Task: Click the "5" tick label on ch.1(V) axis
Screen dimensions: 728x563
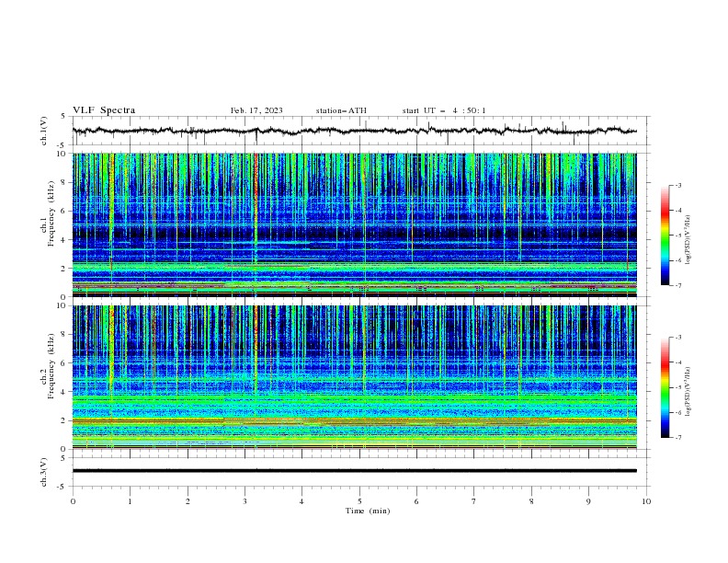Action: pos(63,117)
